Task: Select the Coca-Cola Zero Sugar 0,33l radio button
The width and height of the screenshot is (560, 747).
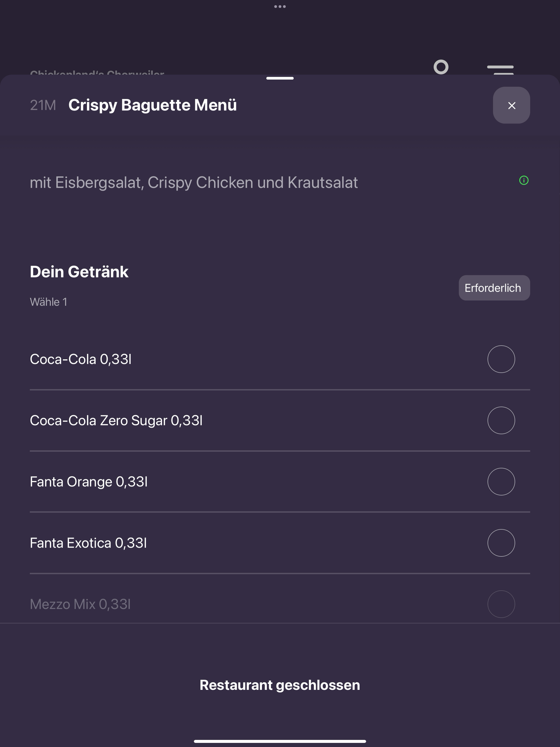Action: pos(501,421)
